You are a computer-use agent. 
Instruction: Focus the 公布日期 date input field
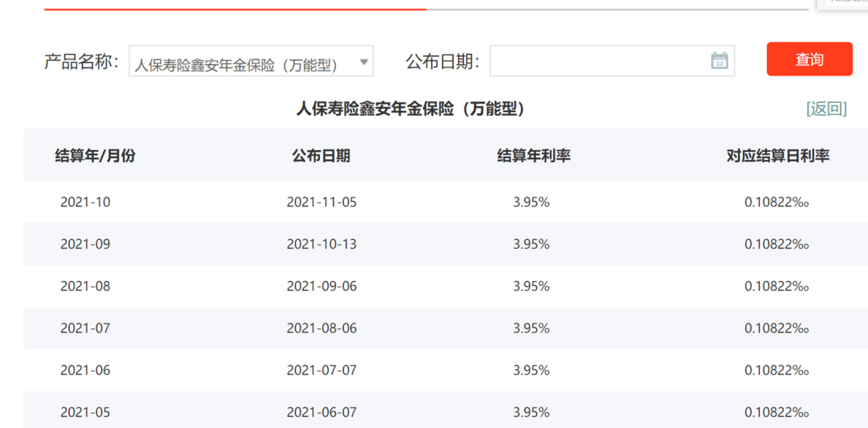tap(612, 61)
